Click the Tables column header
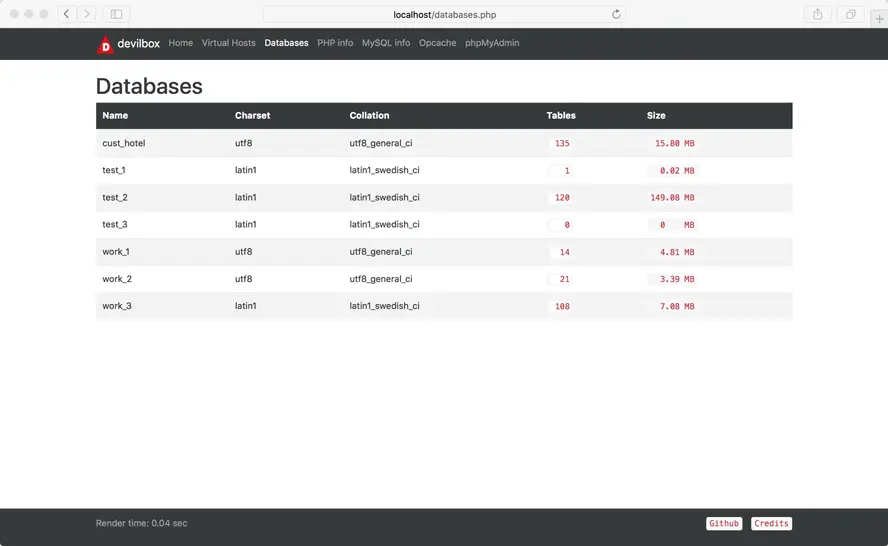Screen dimensions: 888x546 561,116
